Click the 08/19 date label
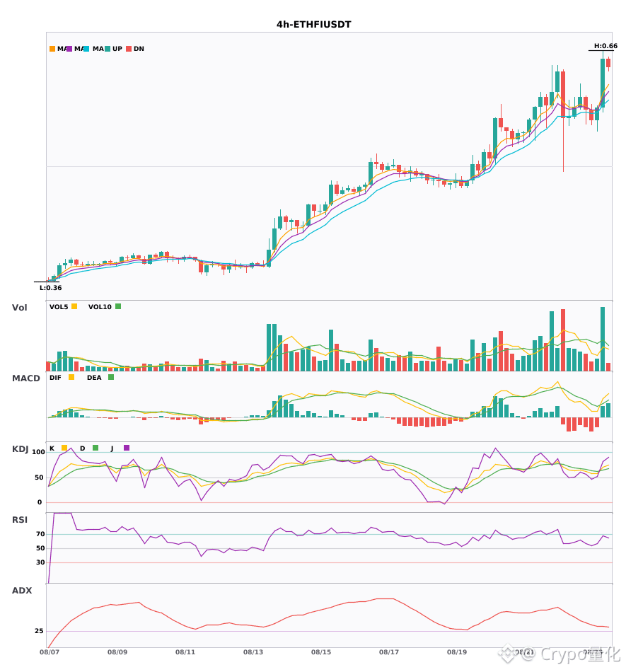Screen dimensions: 626x672 457,652
